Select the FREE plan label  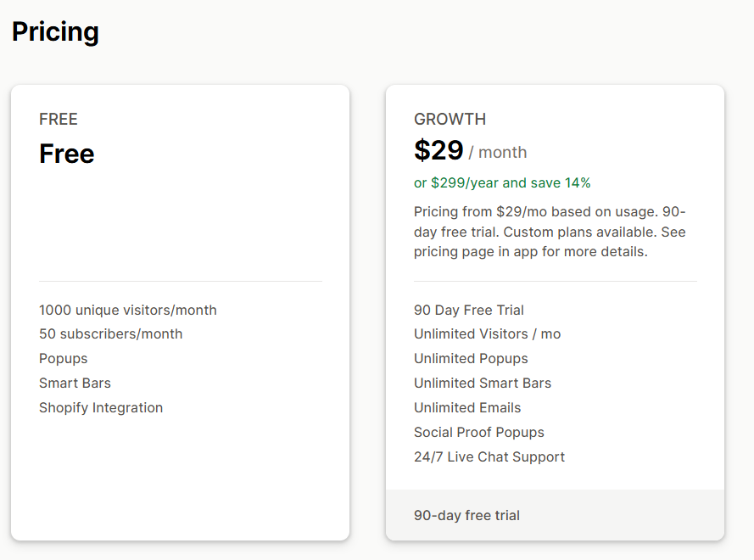tap(59, 120)
